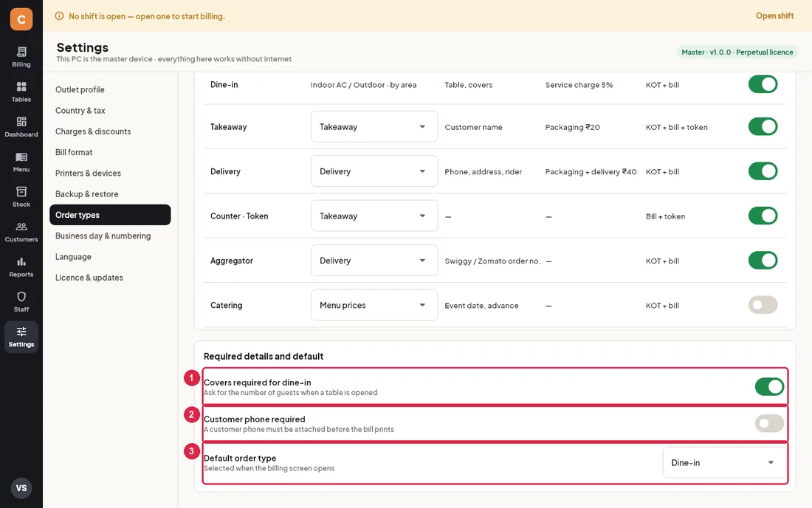
Task: Open the Takeaway row pricing dropdown
Action: pos(374,127)
